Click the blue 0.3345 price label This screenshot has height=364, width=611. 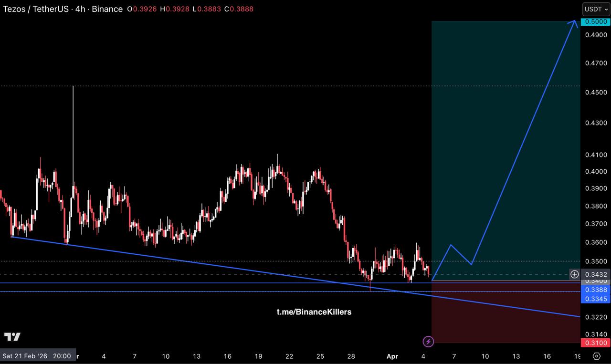click(595, 299)
